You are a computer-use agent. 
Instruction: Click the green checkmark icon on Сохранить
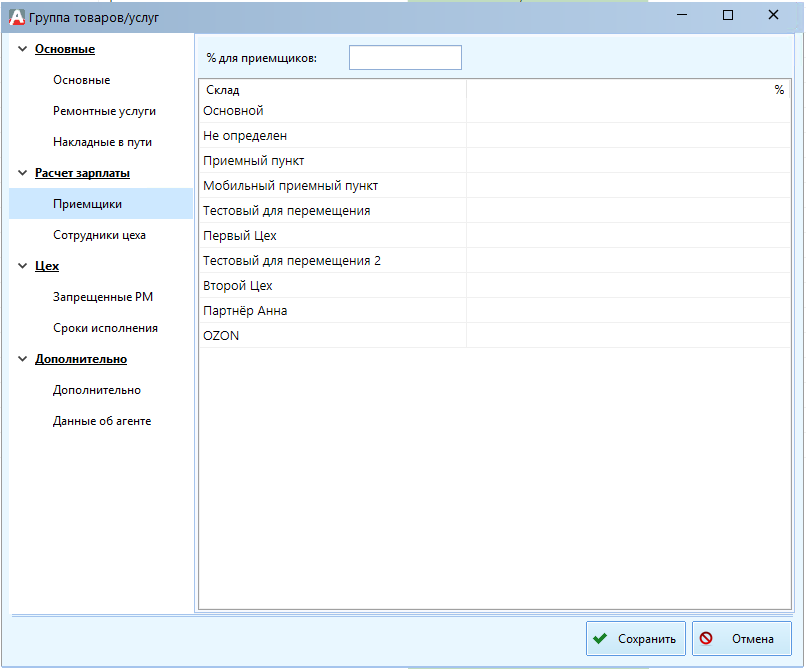600,639
